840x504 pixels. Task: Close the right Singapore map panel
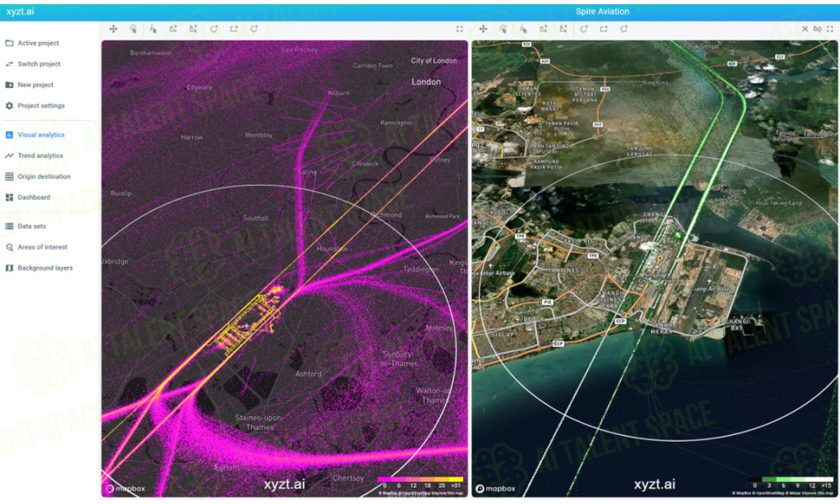pos(805,29)
